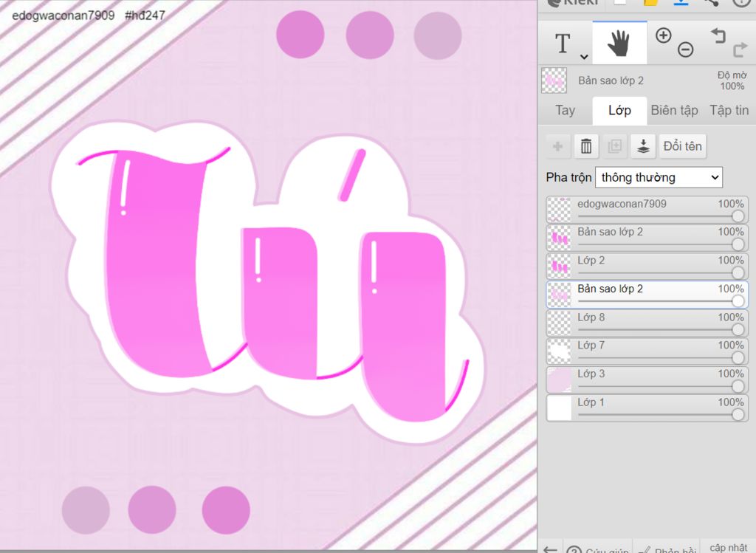This screenshot has height=553, width=756.
Task: Activate the Hand pan tool
Action: tap(619, 43)
